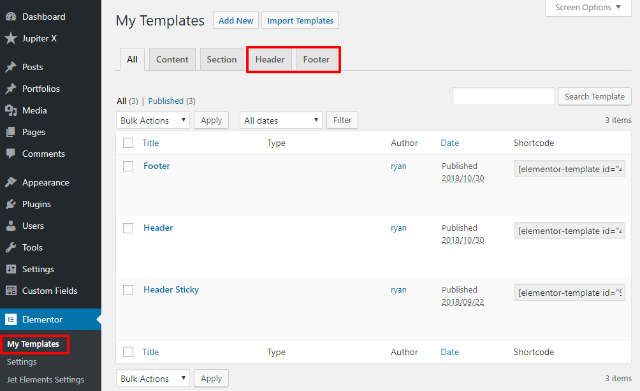This screenshot has height=391, width=640.
Task: Click the Settings sliders icon
Action: point(11,269)
